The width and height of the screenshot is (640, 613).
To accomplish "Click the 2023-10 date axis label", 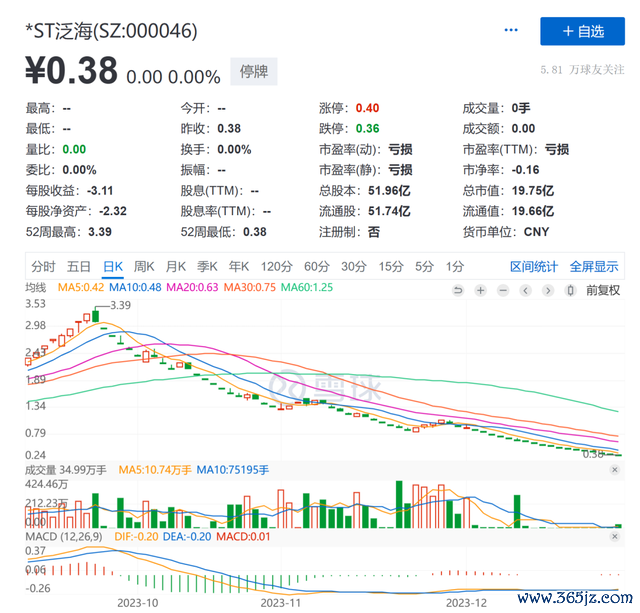I will click(x=138, y=603).
